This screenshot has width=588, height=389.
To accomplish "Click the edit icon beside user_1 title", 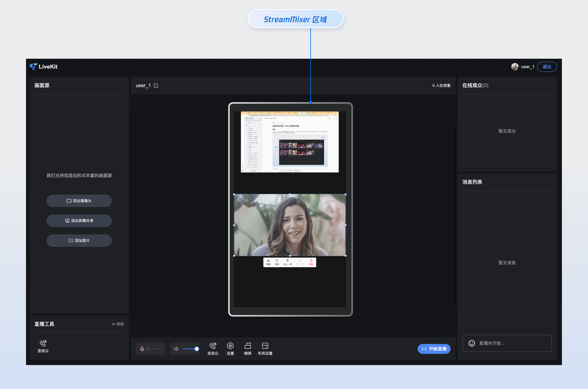I will click(x=156, y=85).
